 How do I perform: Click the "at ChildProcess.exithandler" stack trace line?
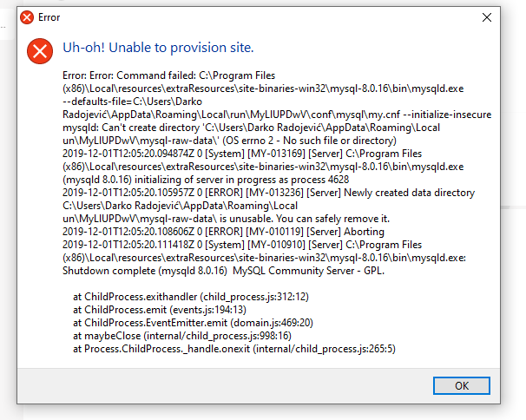point(191,297)
